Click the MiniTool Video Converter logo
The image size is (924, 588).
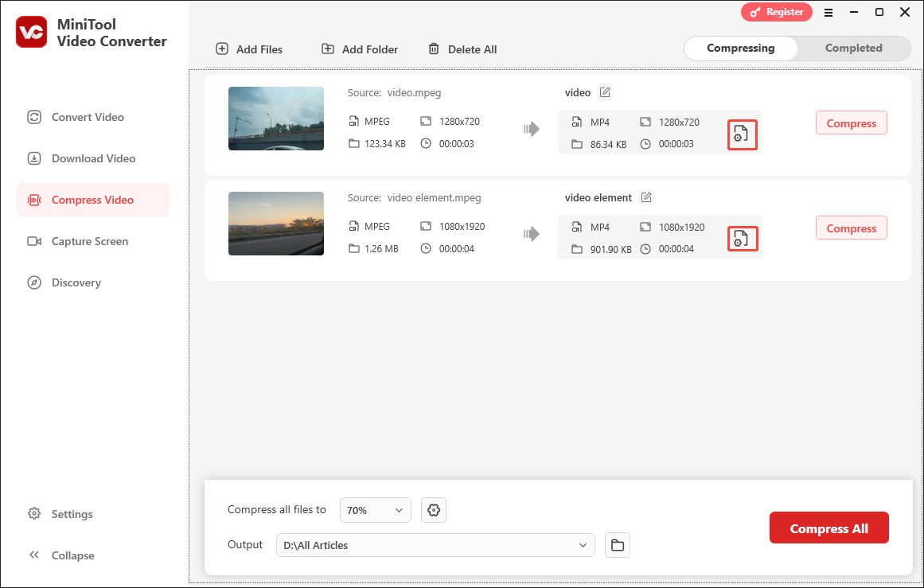click(x=31, y=32)
